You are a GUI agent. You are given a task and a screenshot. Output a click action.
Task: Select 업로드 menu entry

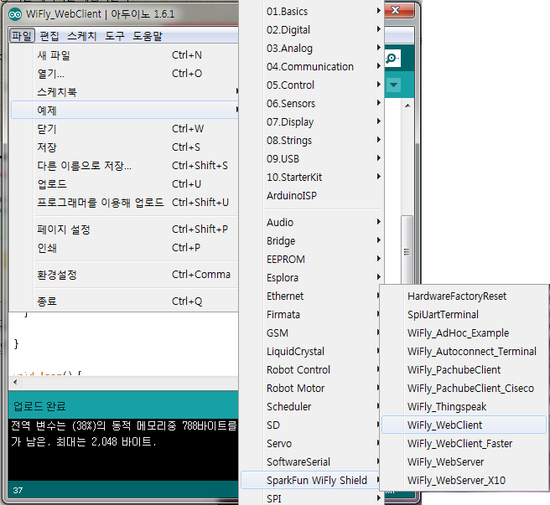pos(125,184)
